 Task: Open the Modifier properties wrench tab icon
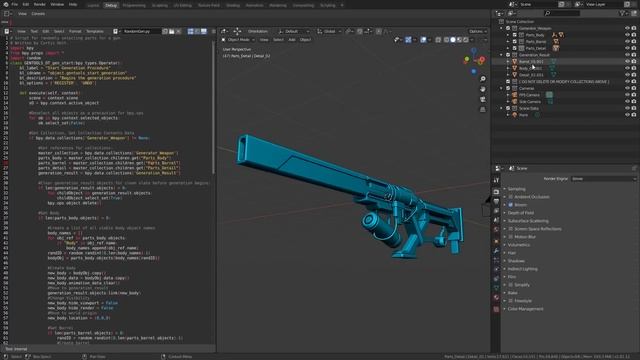point(496,250)
